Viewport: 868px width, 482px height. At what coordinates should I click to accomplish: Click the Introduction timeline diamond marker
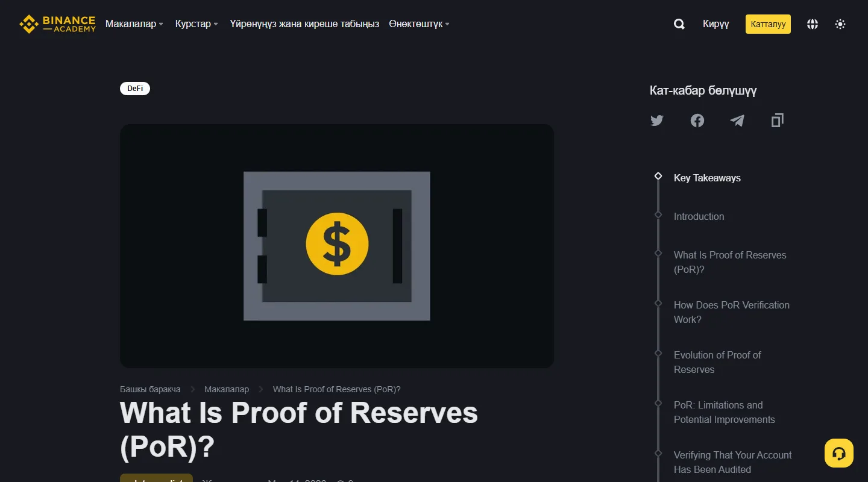tap(658, 214)
